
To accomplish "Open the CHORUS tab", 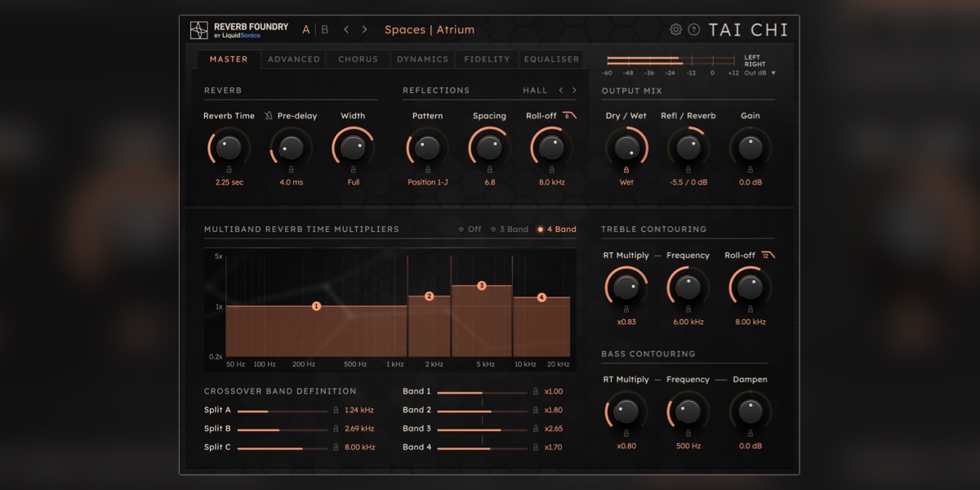I will coord(359,59).
